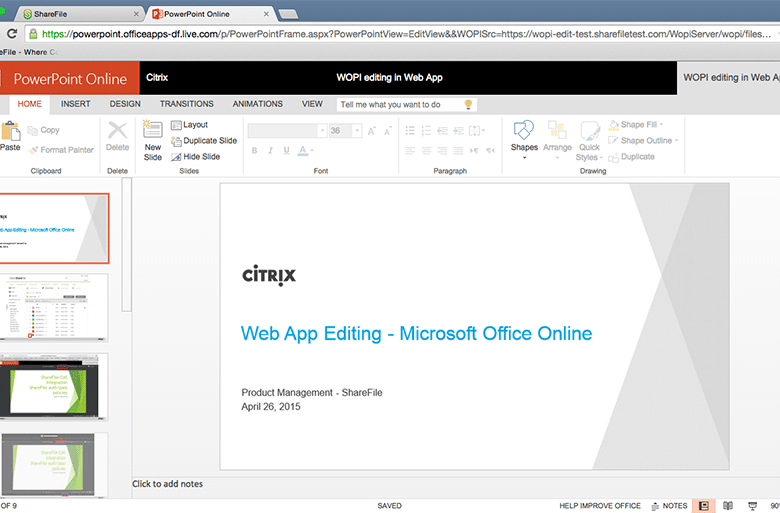Switch to the HOME ribbon tab

point(29,104)
